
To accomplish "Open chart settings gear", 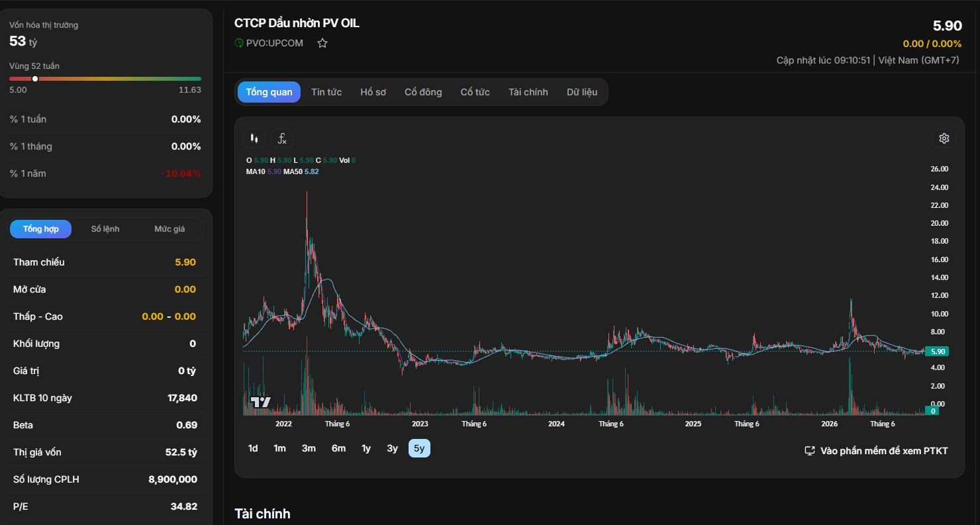I will click(944, 138).
